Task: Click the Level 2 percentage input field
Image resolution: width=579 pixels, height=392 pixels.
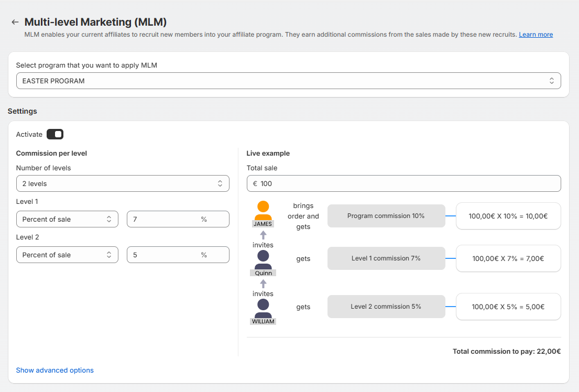Action: (163, 255)
